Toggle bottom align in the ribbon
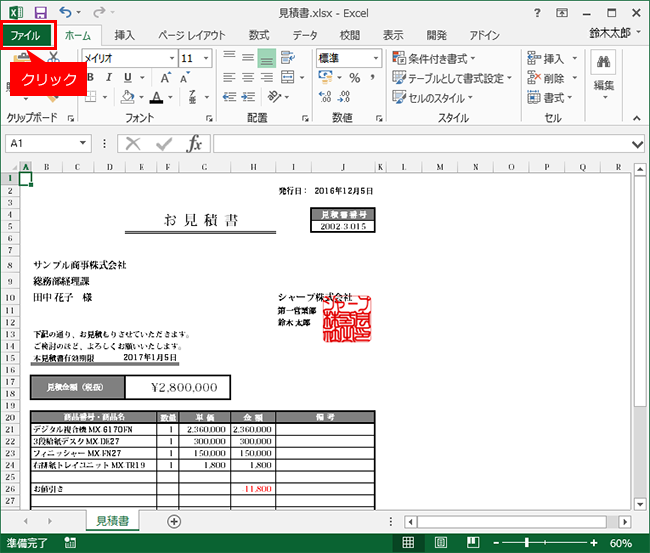650x553 pixels. (x=267, y=58)
